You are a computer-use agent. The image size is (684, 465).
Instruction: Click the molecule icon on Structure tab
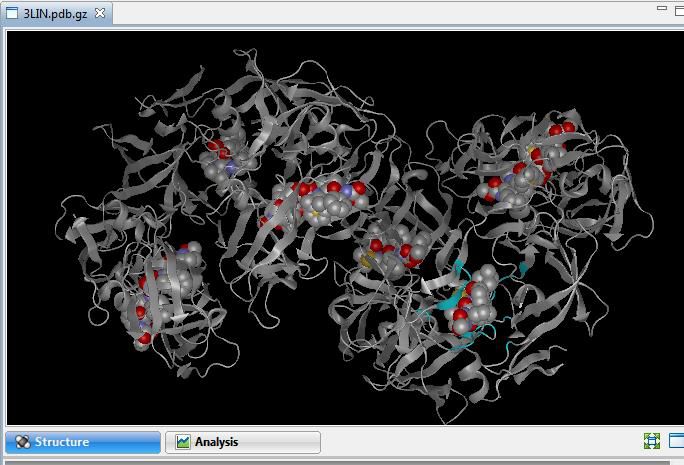pyautogui.click(x=22, y=442)
